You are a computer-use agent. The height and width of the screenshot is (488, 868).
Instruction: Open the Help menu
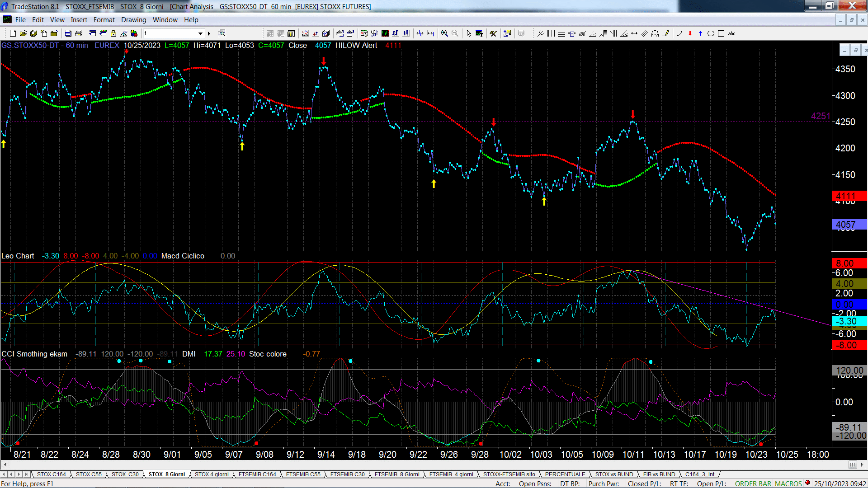coord(191,20)
